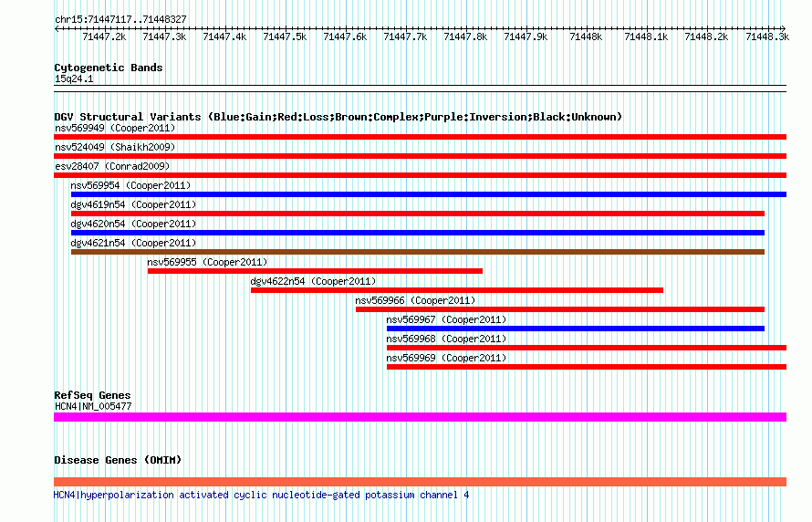The height and width of the screenshot is (522, 812).
Task: Click the HCN4|NM_005477 gene label
Action: 93,406
